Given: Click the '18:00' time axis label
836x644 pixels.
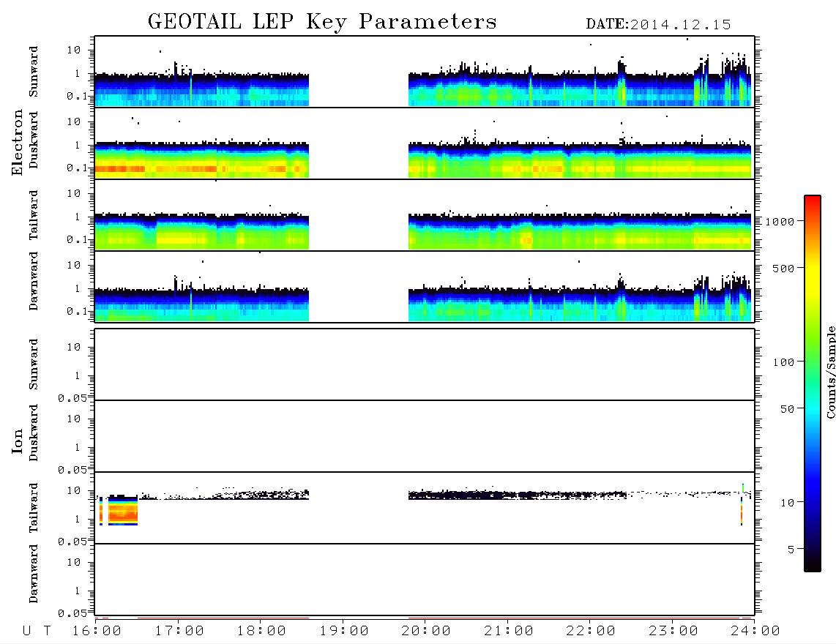Looking at the screenshot, I should pyautogui.click(x=261, y=631).
